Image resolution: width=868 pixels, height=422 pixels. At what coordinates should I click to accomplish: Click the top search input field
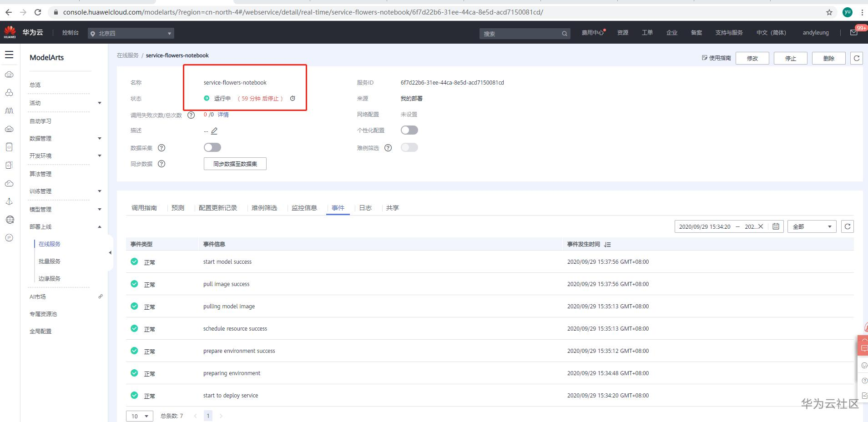click(x=525, y=33)
